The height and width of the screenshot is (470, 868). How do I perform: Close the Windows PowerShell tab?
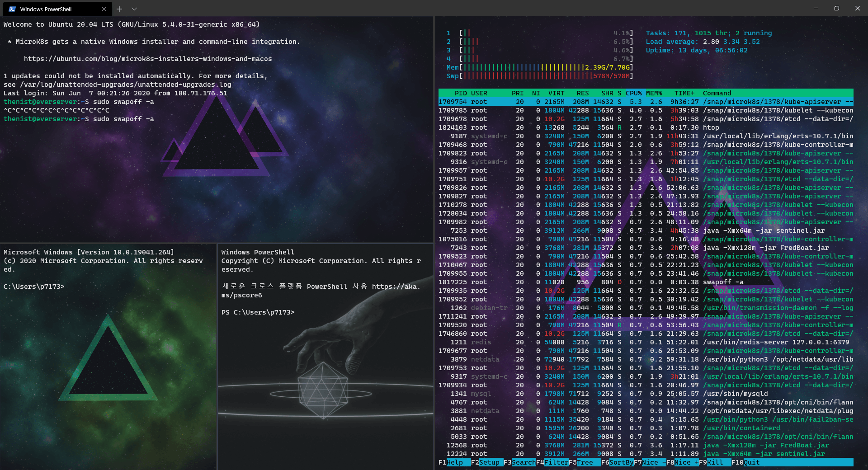[x=104, y=9]
